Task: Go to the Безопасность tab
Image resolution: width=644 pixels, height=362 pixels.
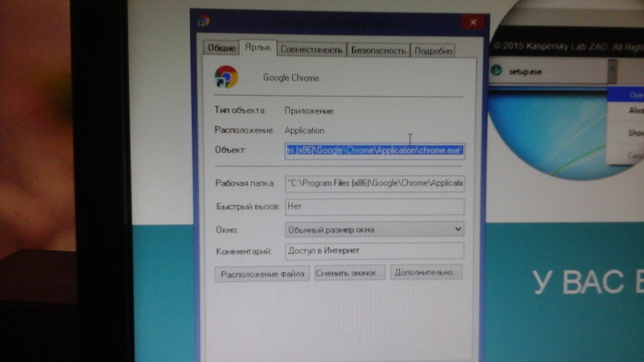Action: 378,51
